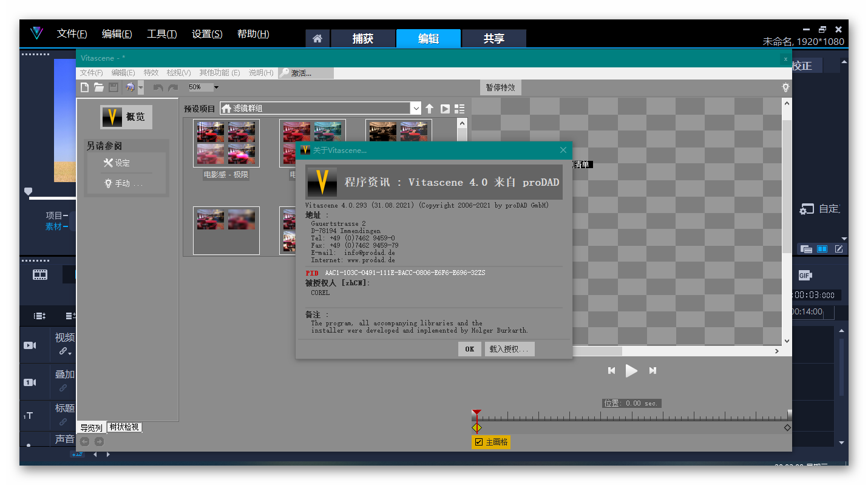Click the 自定 customize button
This screenshot has height=485, width=868.
820,209
